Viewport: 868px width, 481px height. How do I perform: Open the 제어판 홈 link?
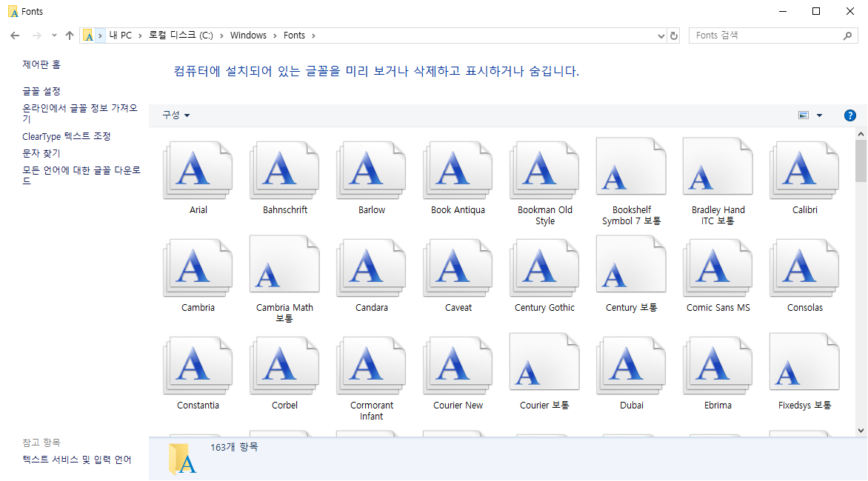coord(41,64)
